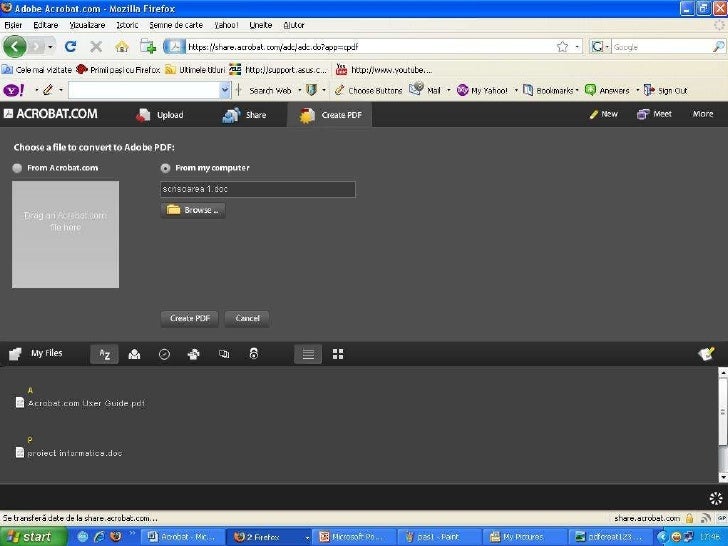Click the Meet button in header
The height and width of the screenshot is (546, 728).
655,114
